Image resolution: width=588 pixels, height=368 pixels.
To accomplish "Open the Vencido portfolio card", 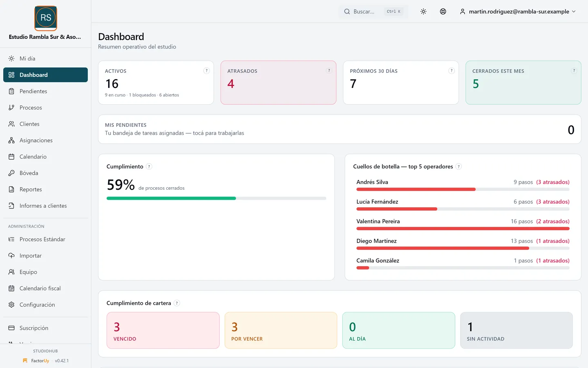I will point(163,330).
